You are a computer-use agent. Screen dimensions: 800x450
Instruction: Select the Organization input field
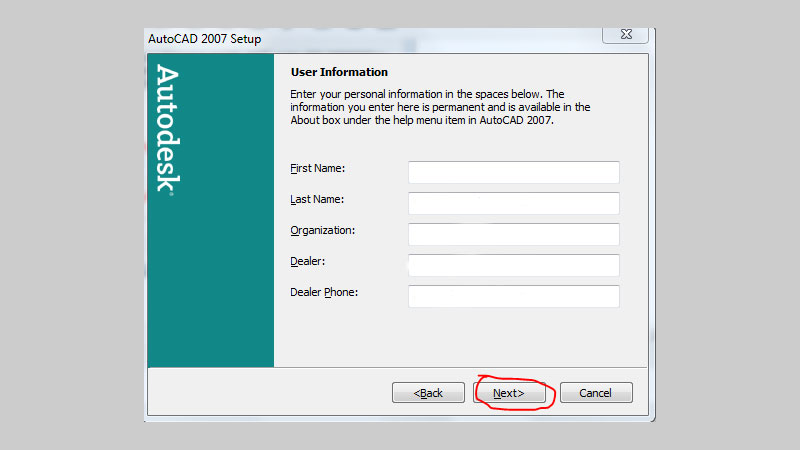click(513, 234)
